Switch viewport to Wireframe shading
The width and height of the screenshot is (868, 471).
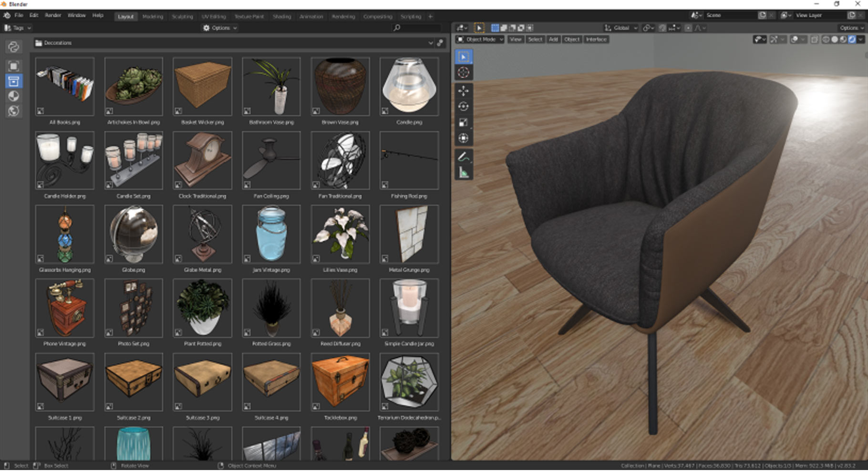(x=825, y=39)
